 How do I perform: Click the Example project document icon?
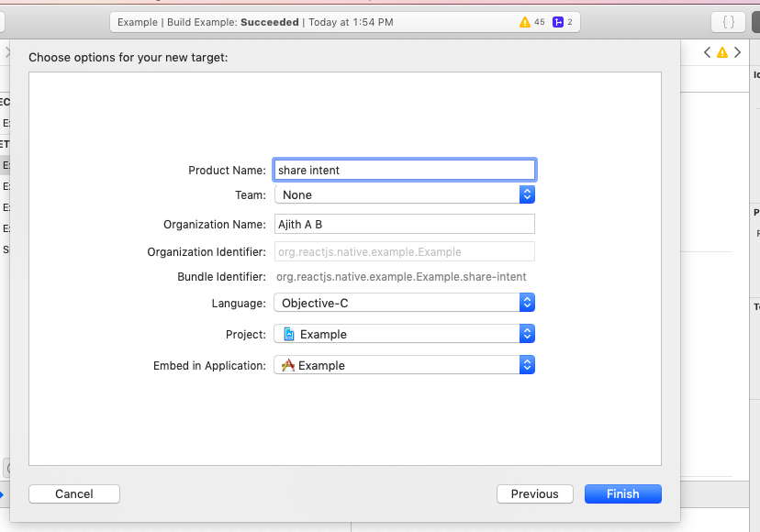coord(288,334)
